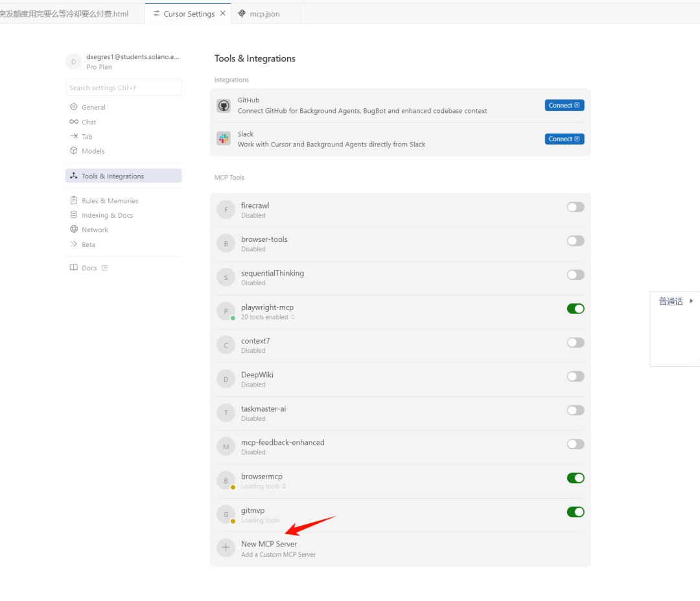
Task: Click the Chat infinity icon
Action: click(x=74, y=122)
